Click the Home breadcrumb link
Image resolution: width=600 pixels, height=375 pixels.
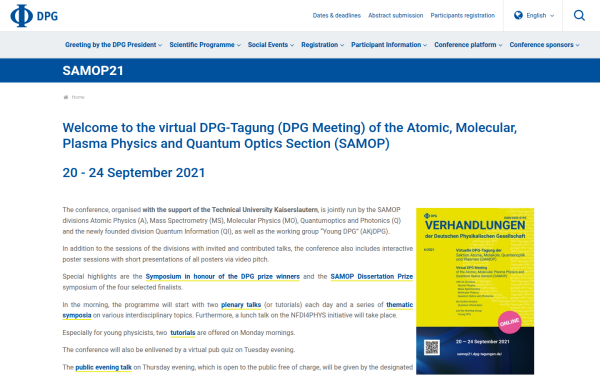[x=78, y=97]
